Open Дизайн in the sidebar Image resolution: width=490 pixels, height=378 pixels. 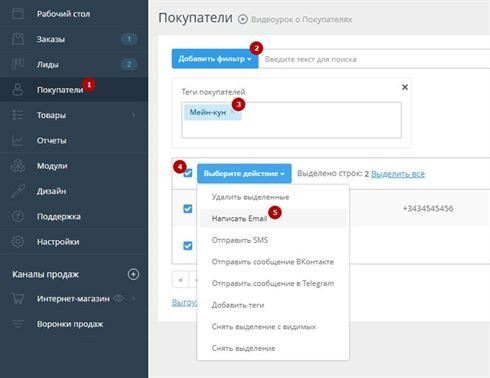click(51, 191)
